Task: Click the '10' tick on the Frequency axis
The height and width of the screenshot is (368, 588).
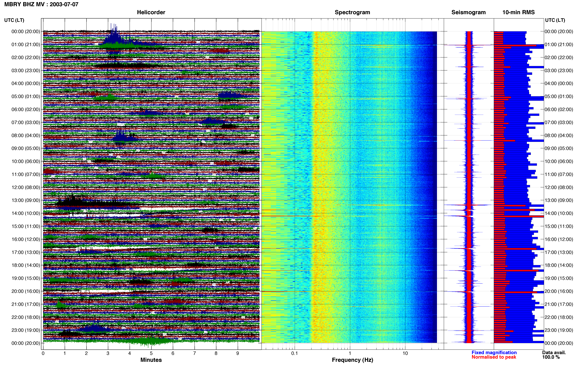Action: pyautogui.click(x=405, y=353)
